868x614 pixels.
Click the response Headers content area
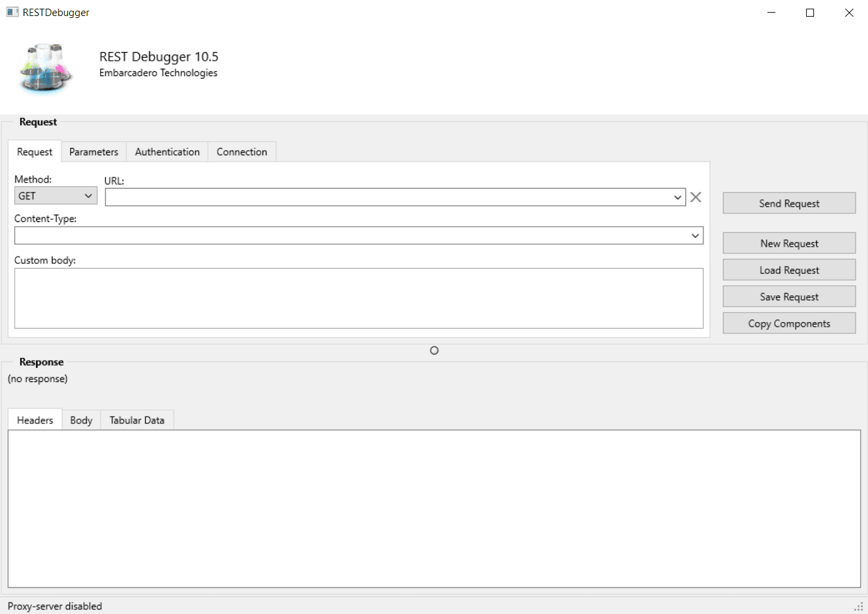point(434,509)
